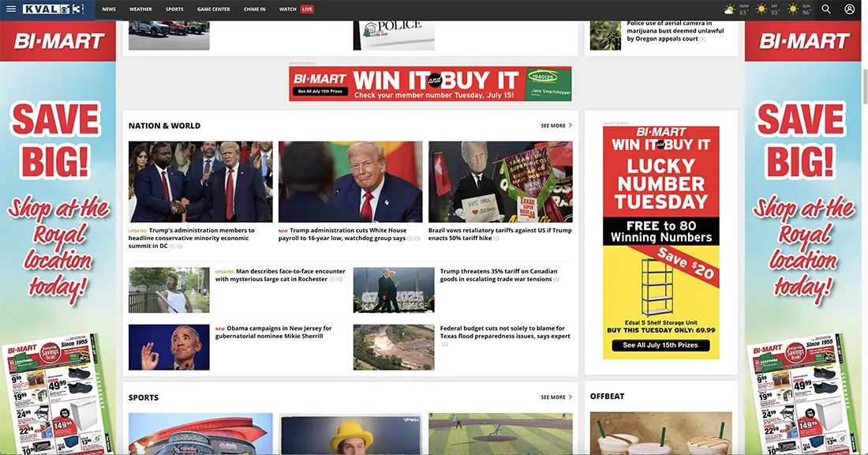868x455 pixels.
Task: Open the Weather menu
Action: (x=140, y=9)
